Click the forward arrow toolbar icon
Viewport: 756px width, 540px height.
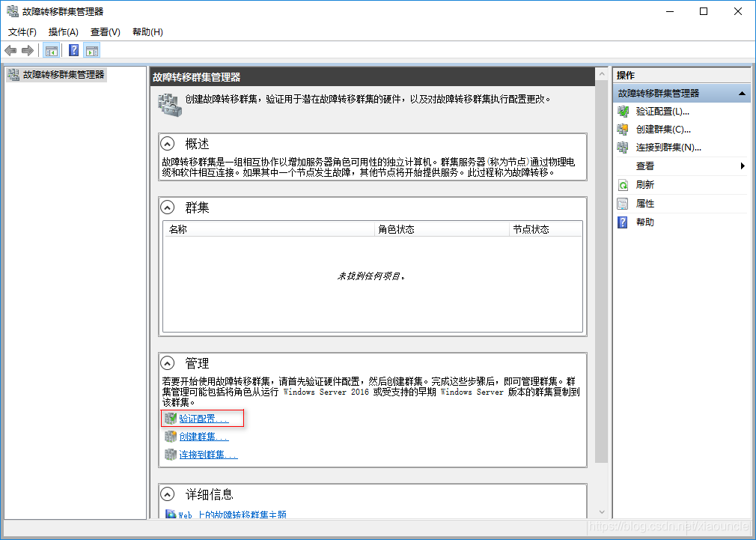pos(28,51)
